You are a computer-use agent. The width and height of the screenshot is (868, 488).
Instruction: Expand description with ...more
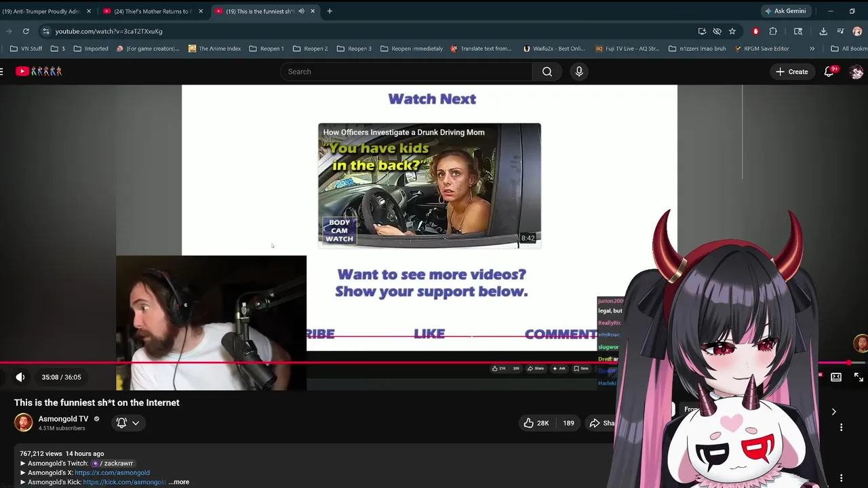[179, 482]
